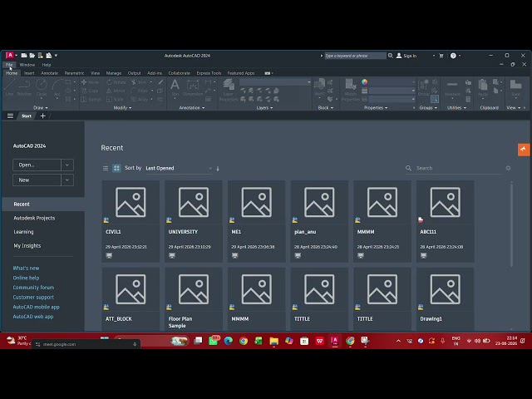Click the Match Properties icon
532x399 pixels.
tap(351, 90)
